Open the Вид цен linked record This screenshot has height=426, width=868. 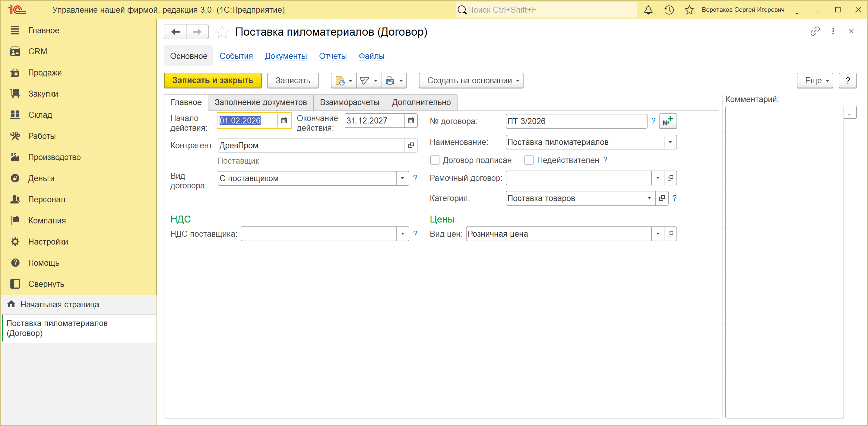pos(670,234)
